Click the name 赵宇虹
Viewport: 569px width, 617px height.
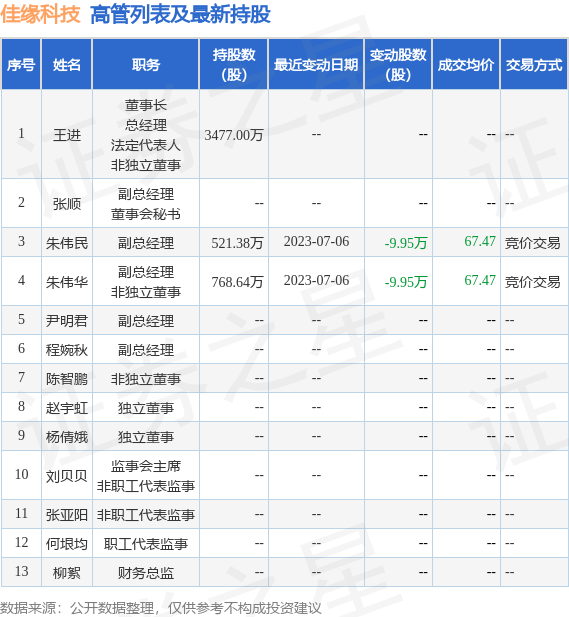(67, 408)
